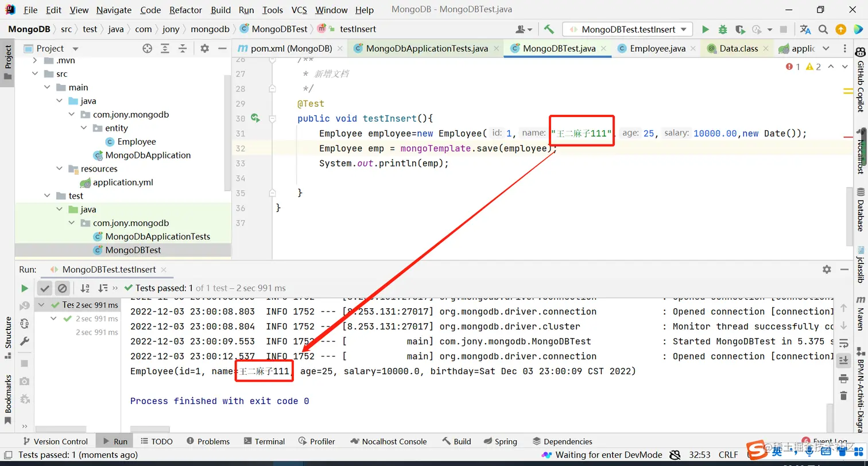Clear console with the trash icon
Screen dimensions: 868x466
click(843, 395)
